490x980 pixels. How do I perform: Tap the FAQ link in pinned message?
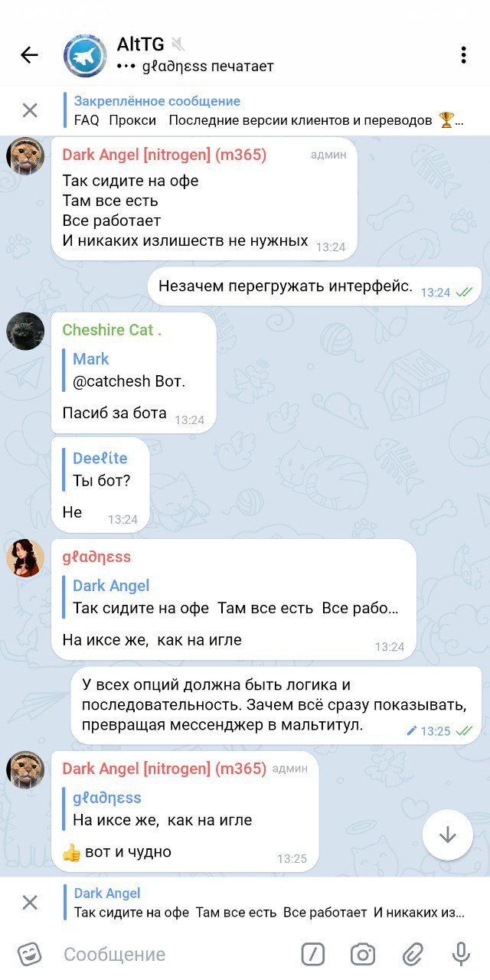click(87, 120)
